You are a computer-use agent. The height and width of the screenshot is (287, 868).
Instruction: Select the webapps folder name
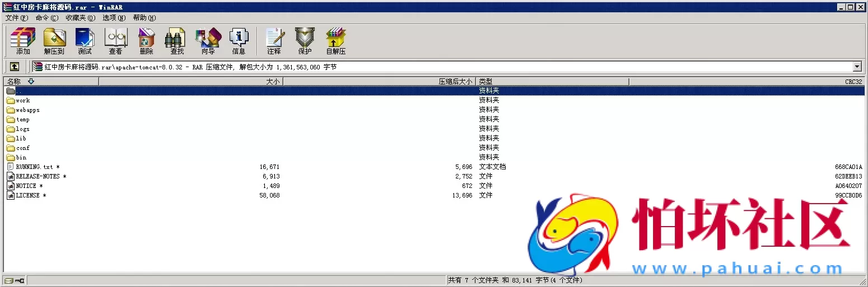(27, 110)
